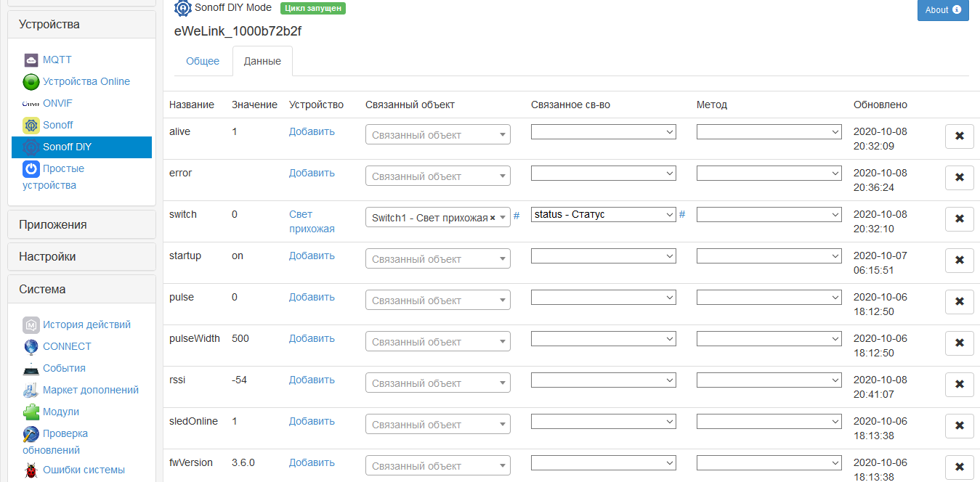Screen dimensions: 980x482
Task: Expand the Метод dropdown for switch row
Action: 769,213
